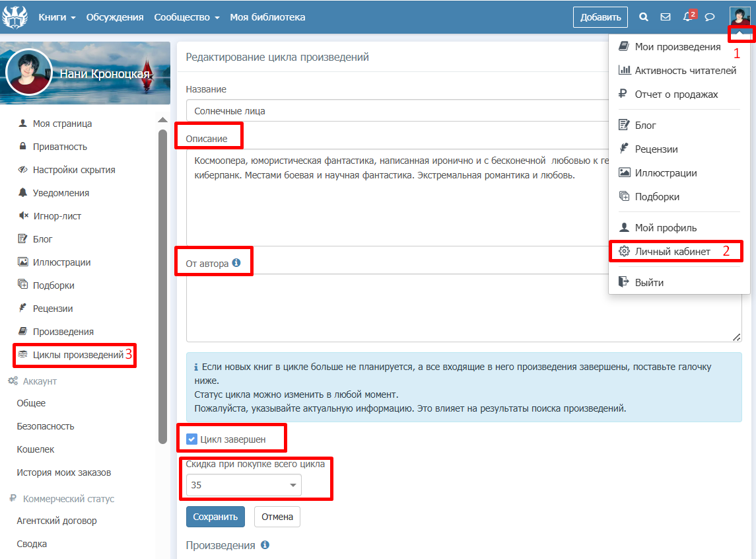This screenshot has width=756, height=559.
Task: Open notifications bell icon
Action: tap(688, 17)
